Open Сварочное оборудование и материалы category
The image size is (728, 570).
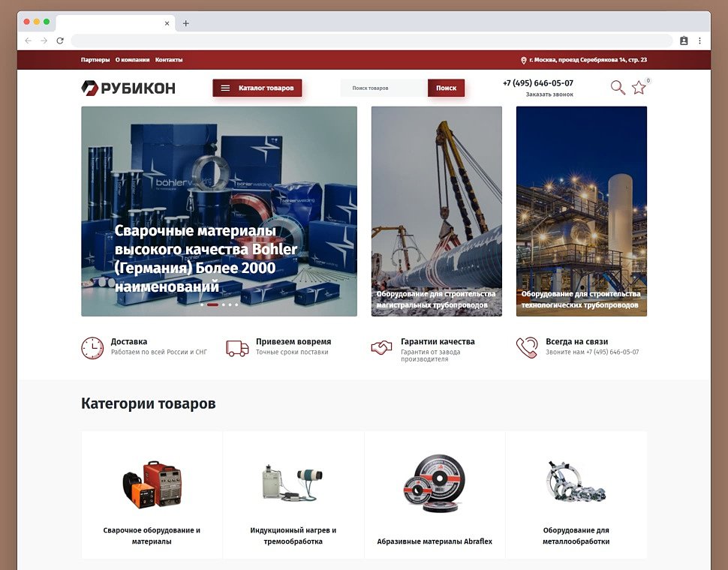point(152,535)
